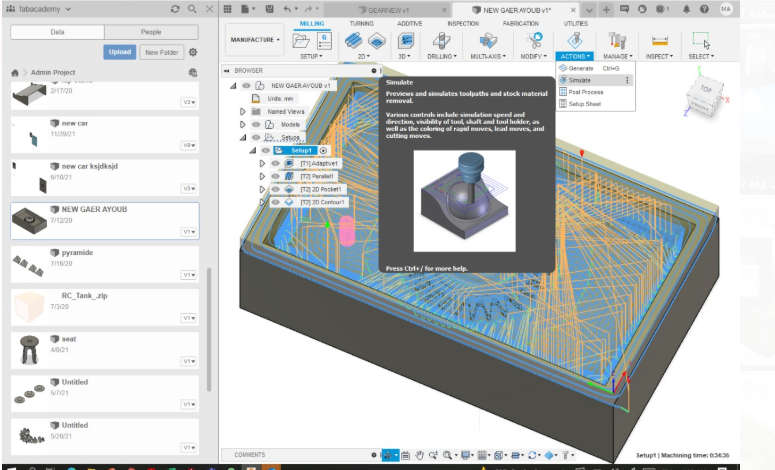Toggle visibility eye for Setup1
775x470 pixels.
[266, 150]
